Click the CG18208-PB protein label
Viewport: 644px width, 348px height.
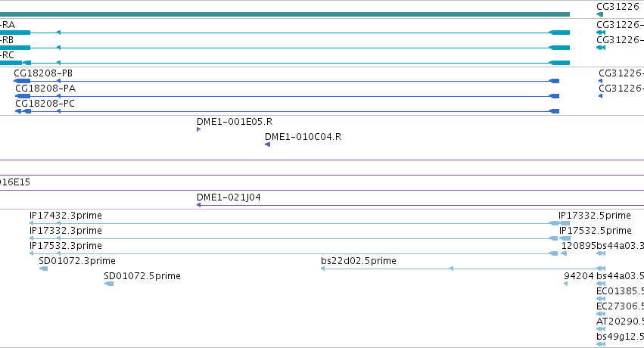click(43, 73)
